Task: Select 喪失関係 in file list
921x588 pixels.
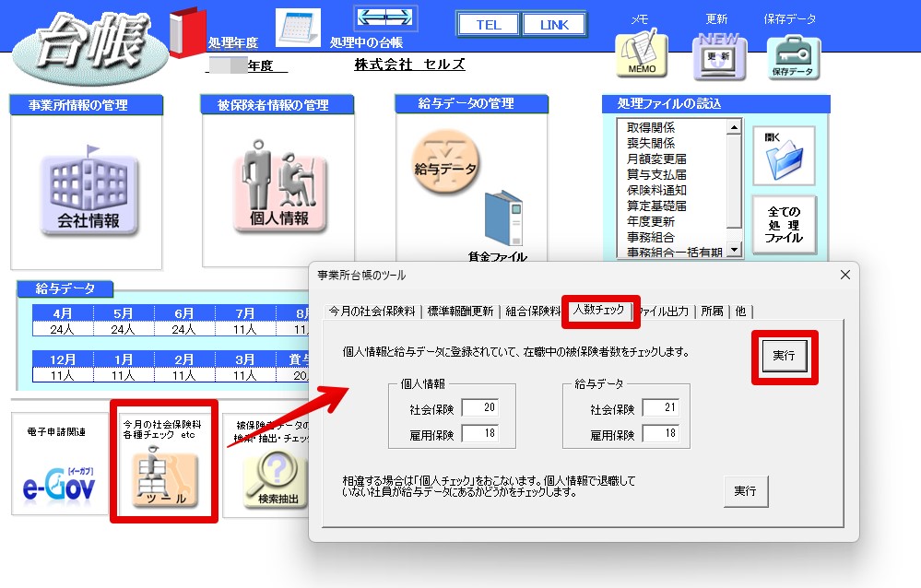Action: [x=651, y=144]
